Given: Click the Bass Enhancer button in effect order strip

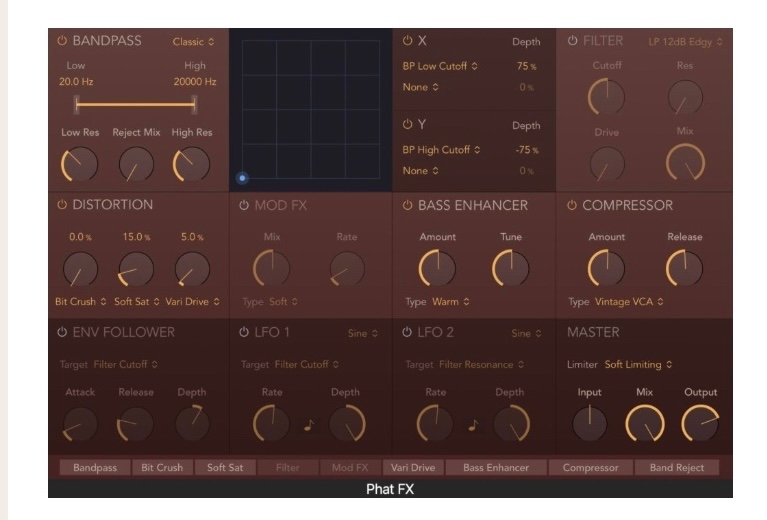Looking at the screenshot, I should tap(496, 467).
